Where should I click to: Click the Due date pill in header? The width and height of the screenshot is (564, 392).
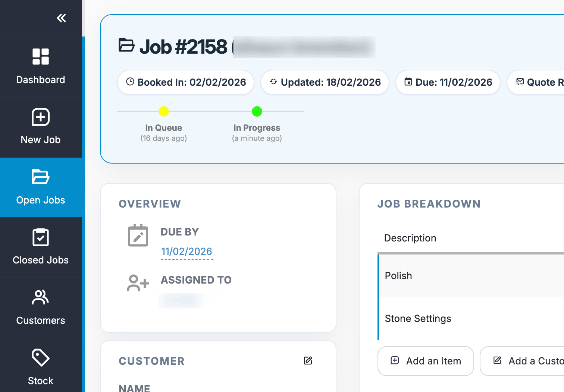(448, 82)
